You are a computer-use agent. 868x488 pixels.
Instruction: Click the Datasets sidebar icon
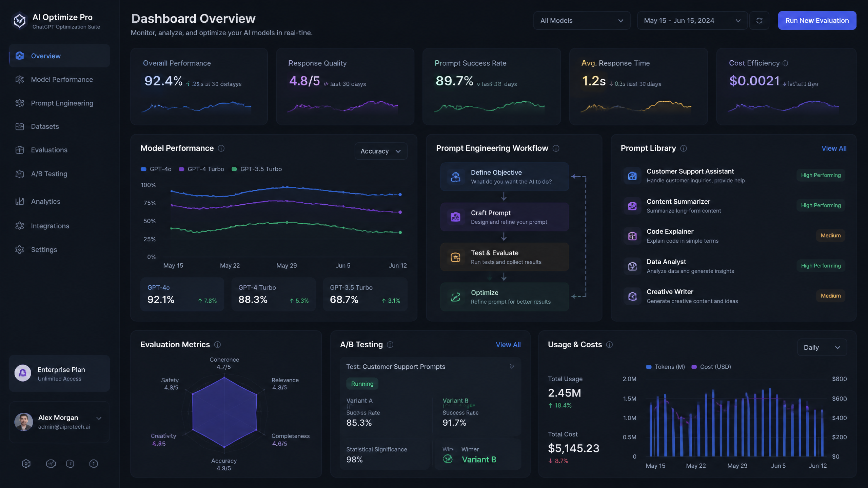coord(20,126)
